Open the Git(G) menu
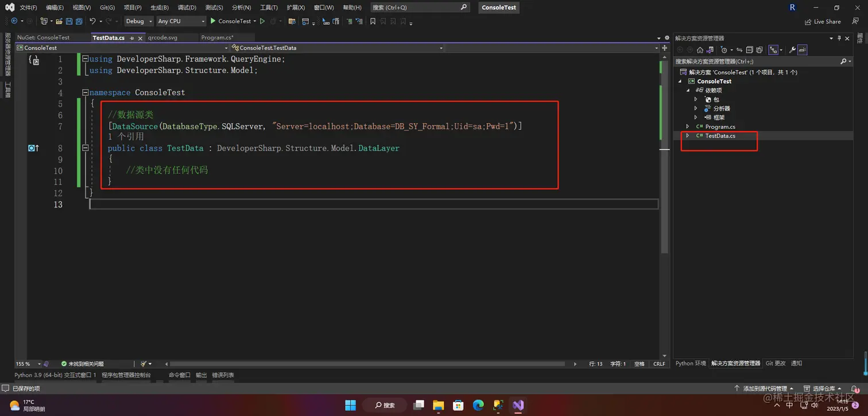Viewport: 868px width, 416px height. [107, 7]
